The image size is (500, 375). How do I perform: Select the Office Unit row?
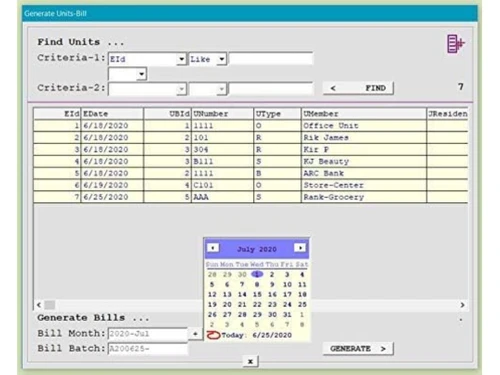pyautogui.click(x=251, y=126)
